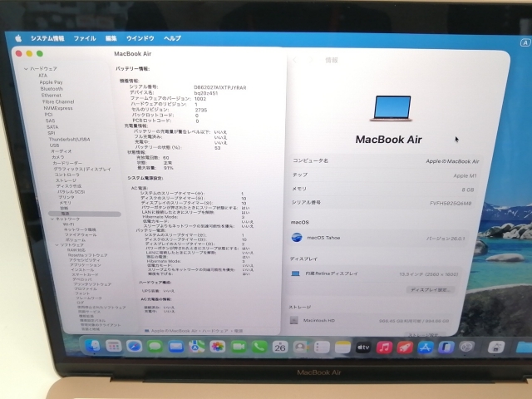This screenshot has height=399, width=532.
Task: Open Reminders from the Dock
Action: (322, 347)
